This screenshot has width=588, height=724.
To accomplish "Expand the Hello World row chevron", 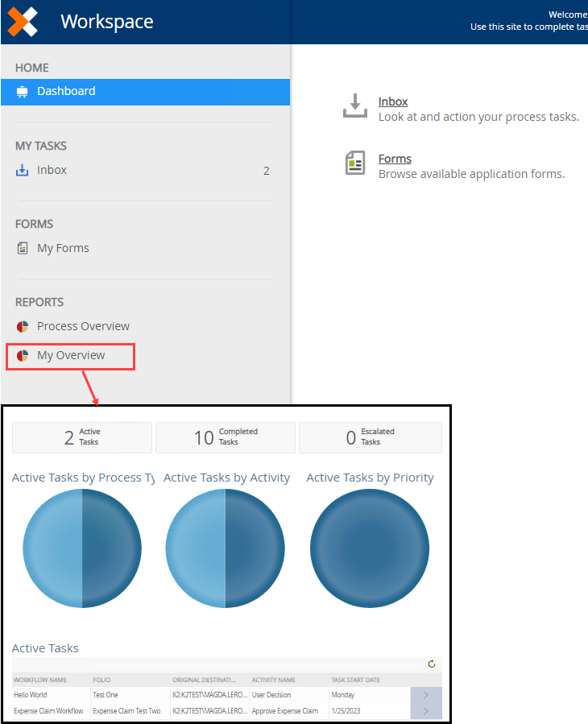I will click(426, 695).
